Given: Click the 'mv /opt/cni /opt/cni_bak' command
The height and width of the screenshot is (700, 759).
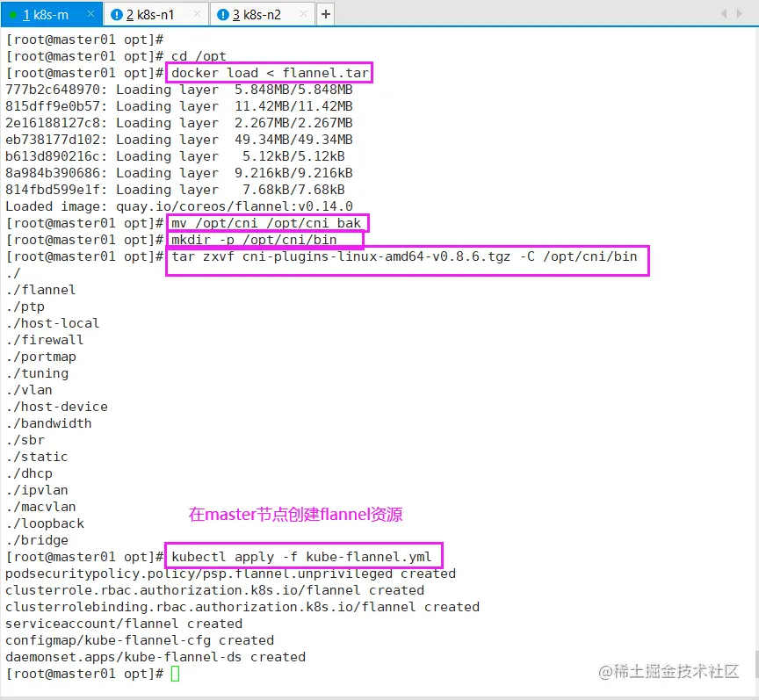Looking at the screenshot, I should (266, 223).
